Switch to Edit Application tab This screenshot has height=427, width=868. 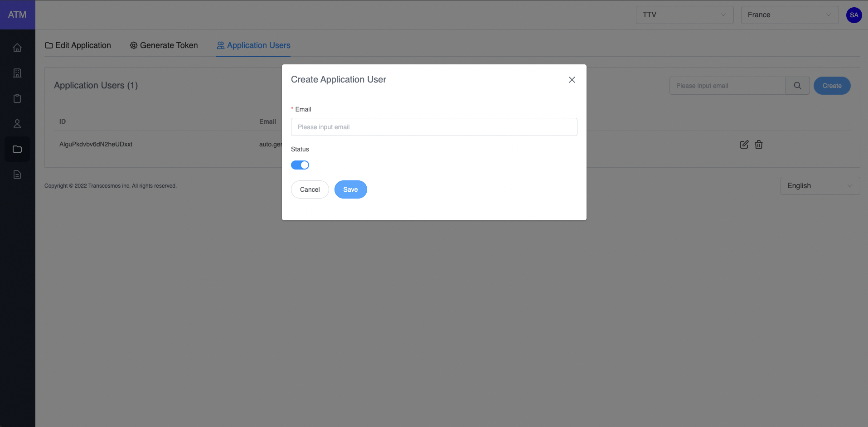click(78, 45)
